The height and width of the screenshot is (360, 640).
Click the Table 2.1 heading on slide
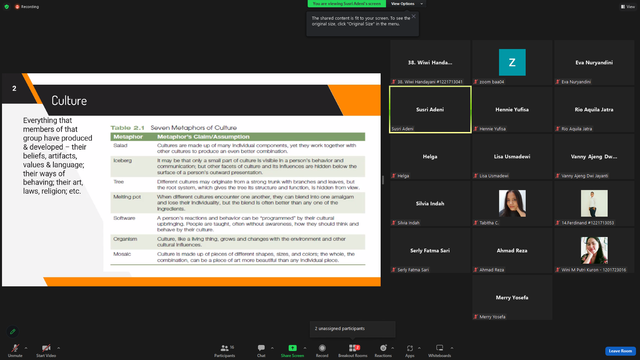coord(173,128)
